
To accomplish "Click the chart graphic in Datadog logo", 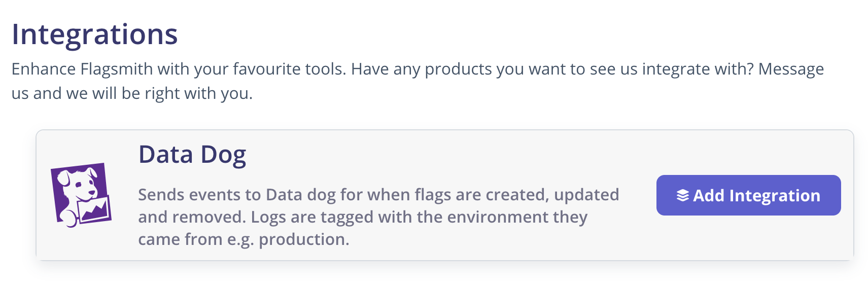I will pyautogui.click(x=94, y=209).
